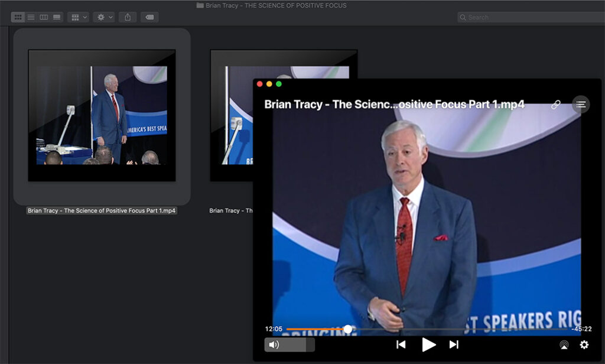Viewport: 605px width, 364px height.
Task: Make the video player full screen
Action: [x=279, y=84]
